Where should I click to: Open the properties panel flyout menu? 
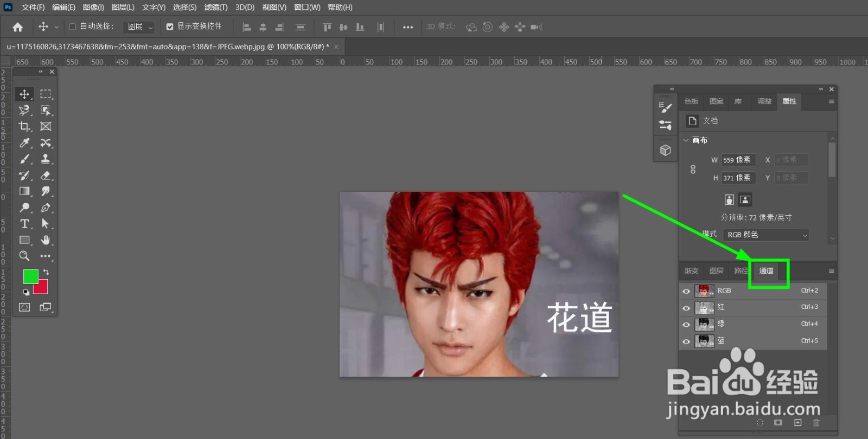point(831,101)
